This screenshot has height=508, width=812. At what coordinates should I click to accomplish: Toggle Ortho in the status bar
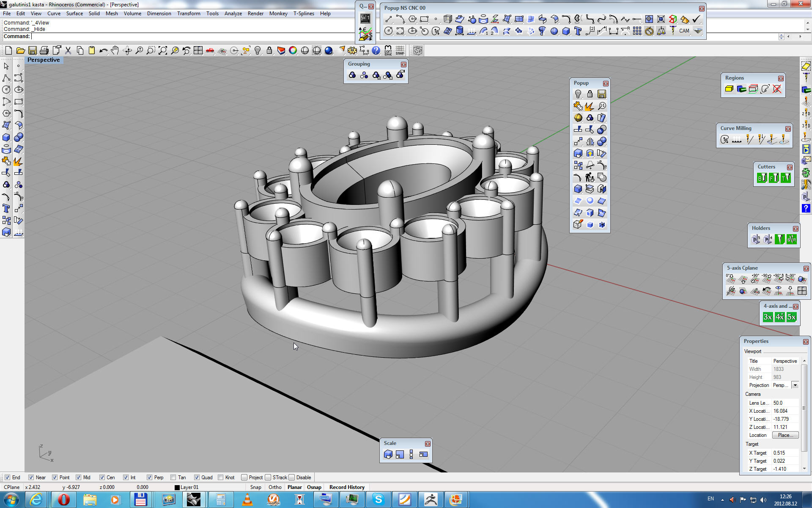[x=275, y=487]
